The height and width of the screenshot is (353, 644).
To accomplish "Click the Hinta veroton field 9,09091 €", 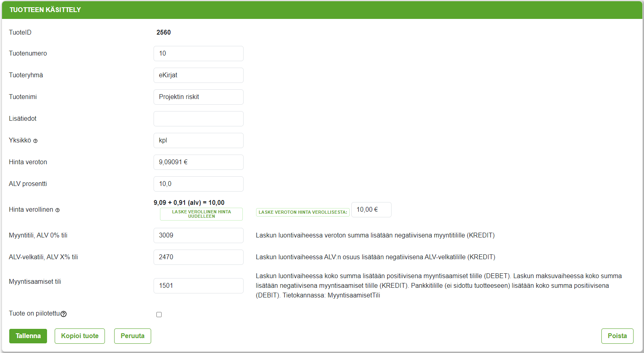I will click(199, 162).
